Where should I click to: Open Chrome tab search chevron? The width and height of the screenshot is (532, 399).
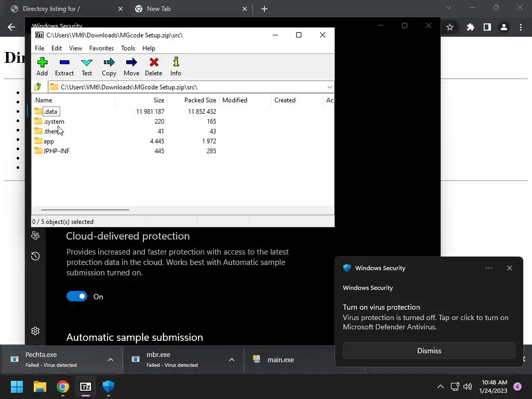[x=448, y=7]
